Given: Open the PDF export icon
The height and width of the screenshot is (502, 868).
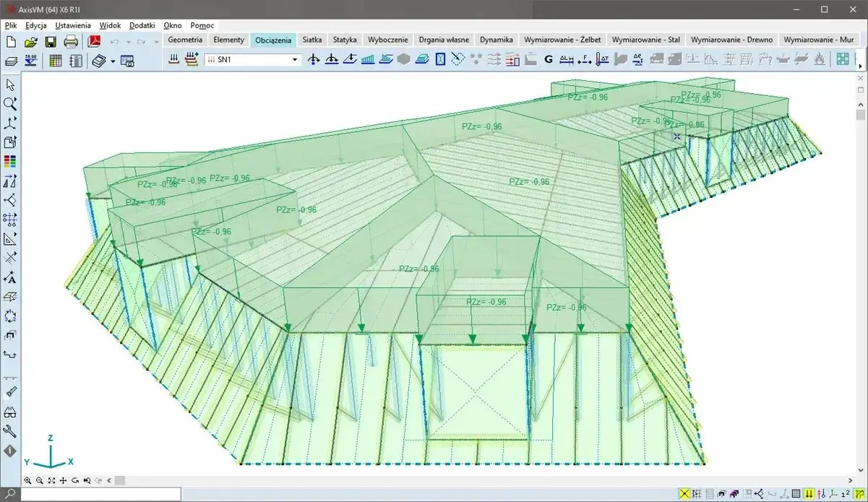Looking at the screenshot, I should (x=94, y=42).
